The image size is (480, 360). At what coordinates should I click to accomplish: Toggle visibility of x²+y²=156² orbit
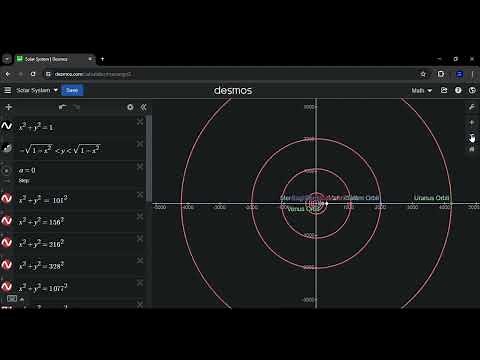point(7,221)
